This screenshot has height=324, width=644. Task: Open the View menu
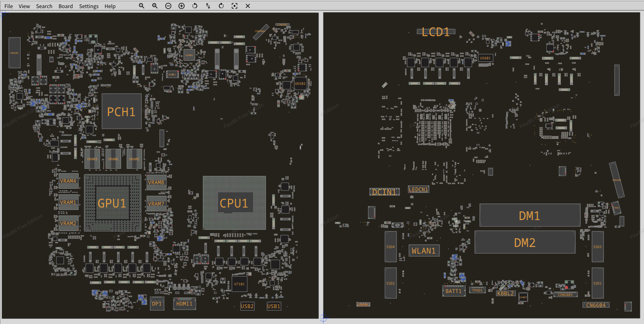[x=24, y=6]
